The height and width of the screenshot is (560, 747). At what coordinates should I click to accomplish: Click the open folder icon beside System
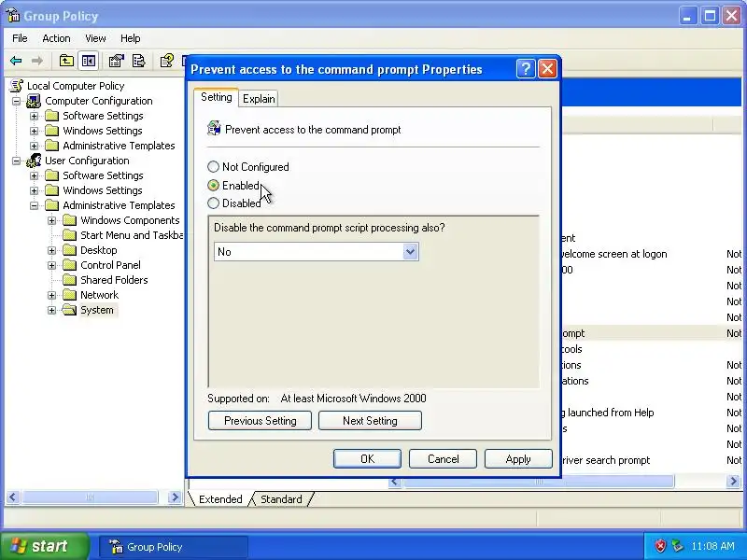coord(69,310)
